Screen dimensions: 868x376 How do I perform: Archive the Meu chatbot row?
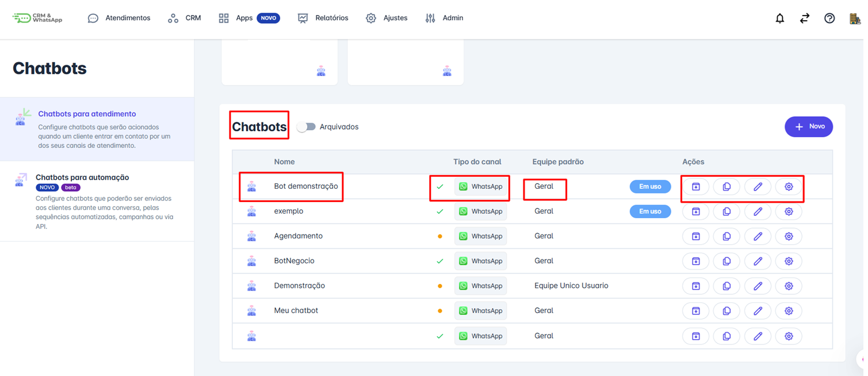[695, 310]
